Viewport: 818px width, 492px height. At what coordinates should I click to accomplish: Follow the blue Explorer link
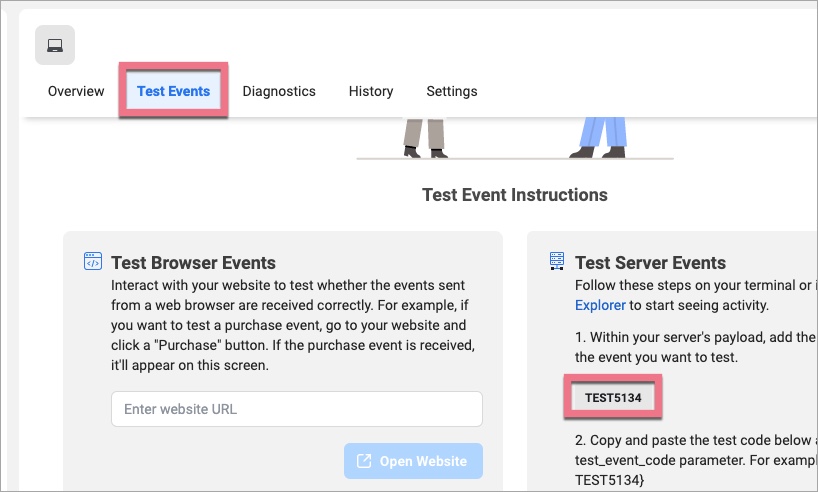click(600, 305)
